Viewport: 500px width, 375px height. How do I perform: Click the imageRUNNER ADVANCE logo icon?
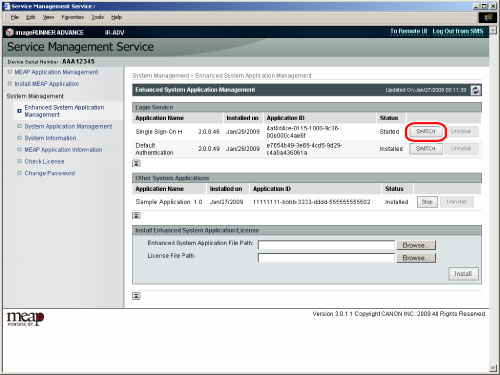coord(10,32)
